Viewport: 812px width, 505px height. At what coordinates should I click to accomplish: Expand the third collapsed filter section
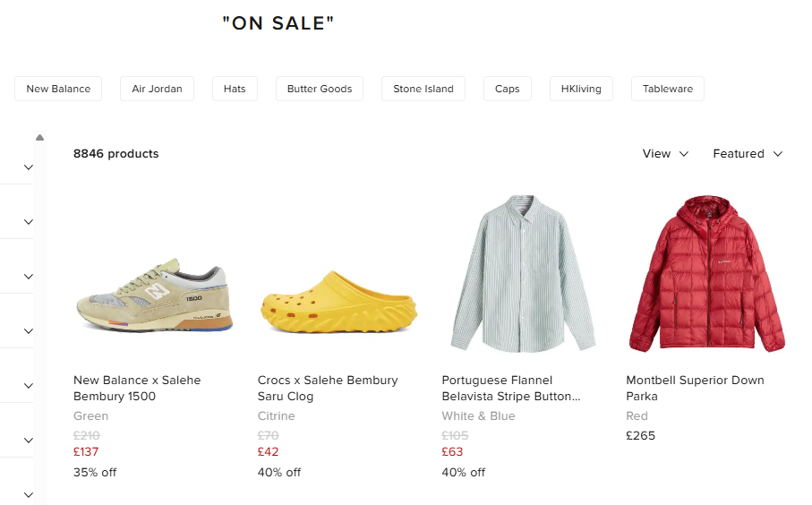(28, 277)
